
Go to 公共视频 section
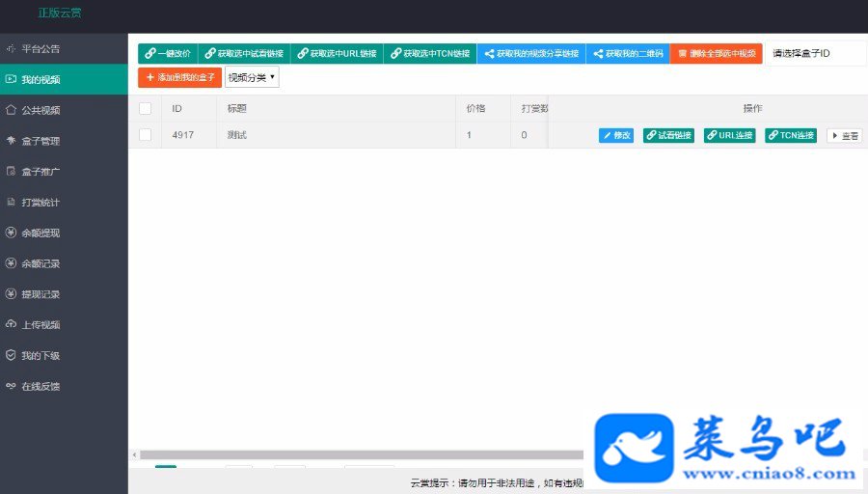(x=64, y=110)
